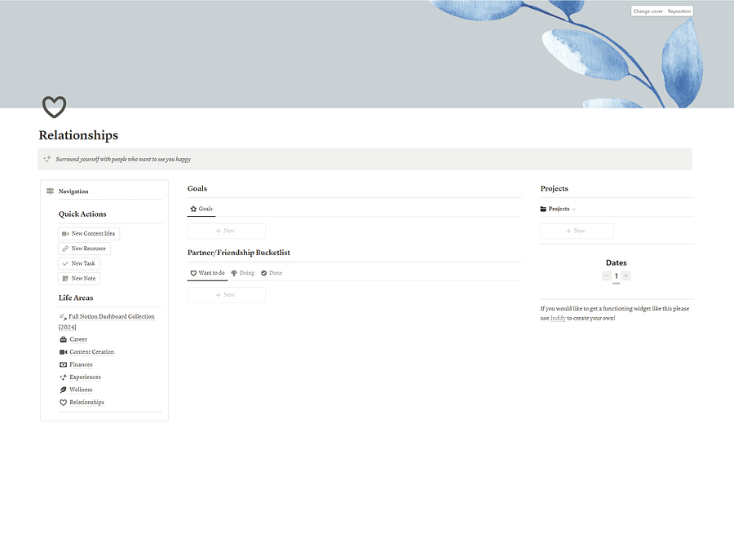Click the New Note button
The image size is (734, 560).
(79, 278)
